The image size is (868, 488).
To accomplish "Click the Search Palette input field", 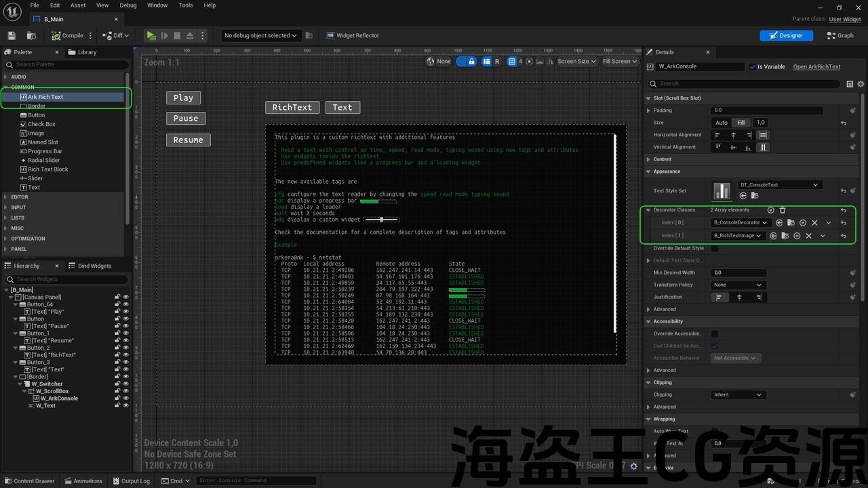I will (68, 64).
